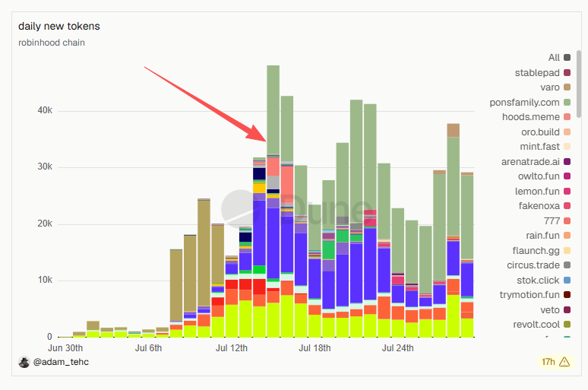The image size is (588, 390).
Task: Select the fakenoxa legend entry
Action: pos(545,206)
